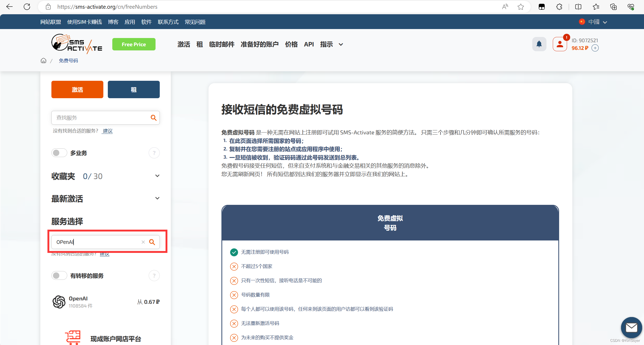Open the 租 navigation menu item
The height and width of the screenshot is (345, 644).
pos(200,44)
